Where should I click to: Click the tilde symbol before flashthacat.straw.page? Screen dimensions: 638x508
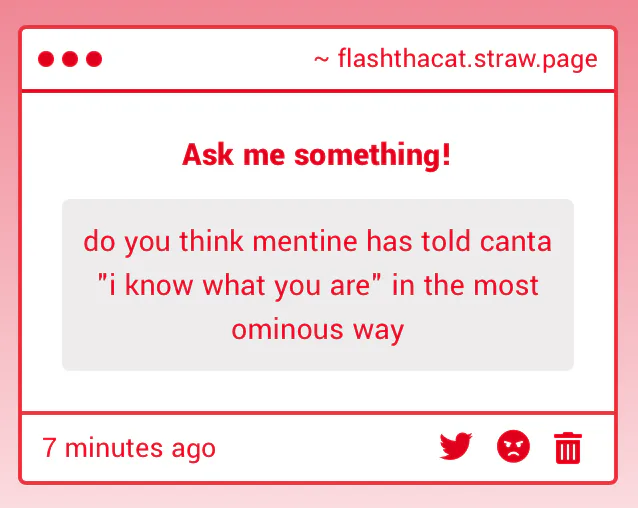[321, 60]
